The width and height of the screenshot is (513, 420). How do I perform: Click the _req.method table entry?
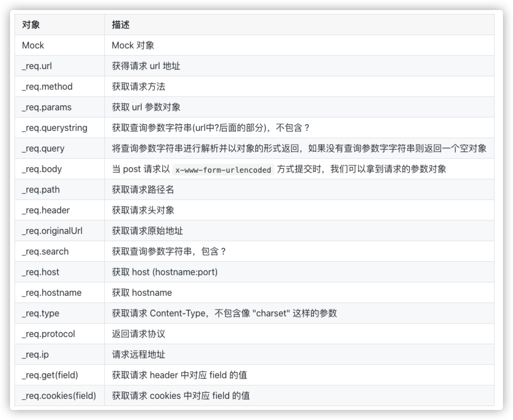(47, 87)
